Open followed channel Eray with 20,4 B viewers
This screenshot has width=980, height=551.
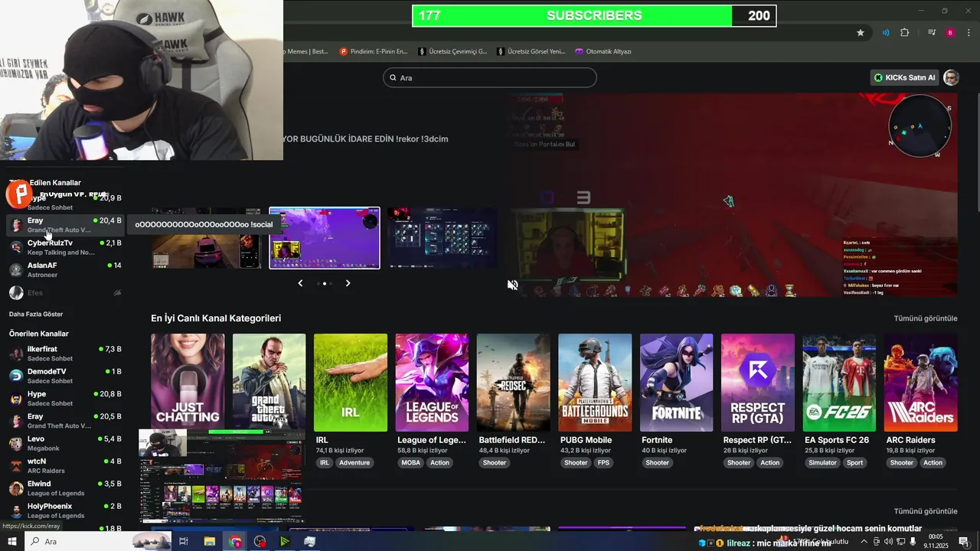(65, 225)
